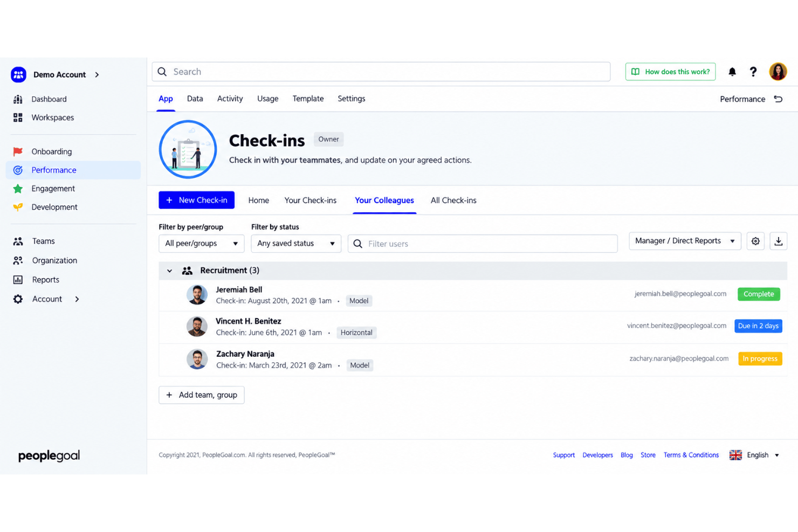The width and height of the screenshot is (798, 532).
Task: Go to Onboarding flag item
Action: click(x=51, y=151)
